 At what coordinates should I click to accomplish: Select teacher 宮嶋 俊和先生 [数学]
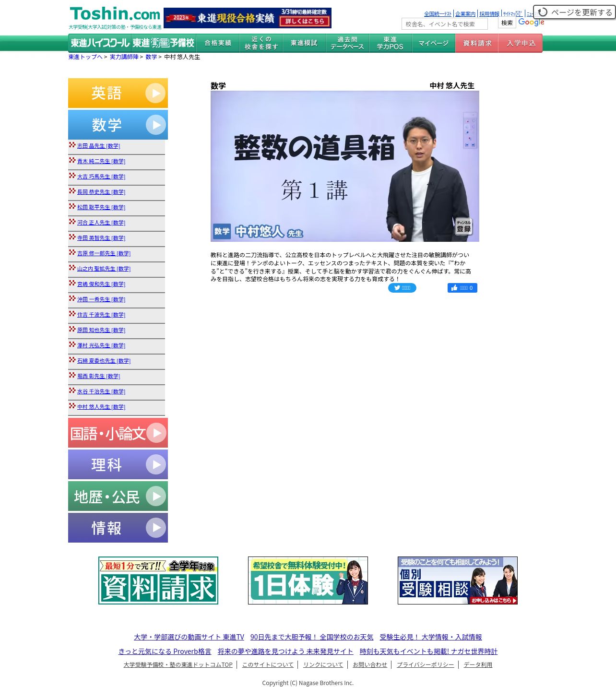(x=101, y=284)
